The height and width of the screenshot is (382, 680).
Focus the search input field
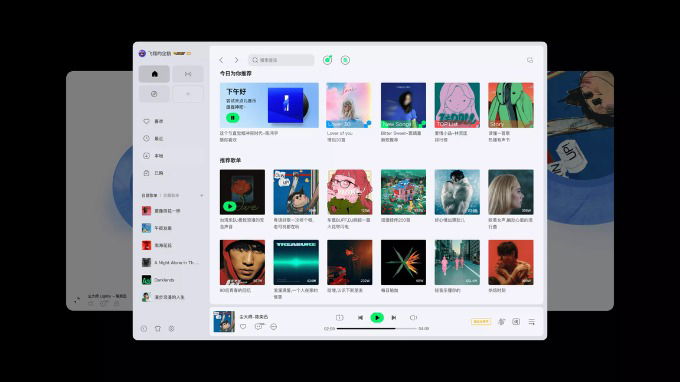(281, 60)
